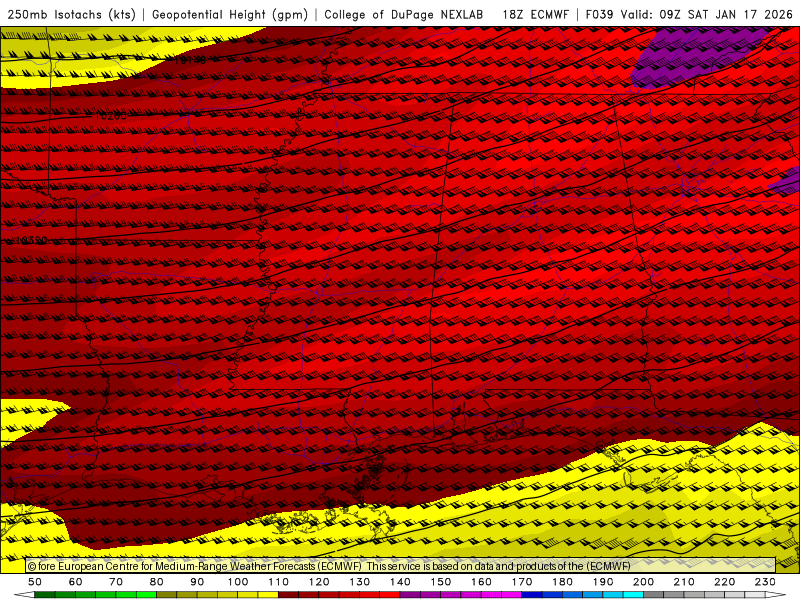
Task: Click the '170' value on the color scale
Action: point(522,582)
